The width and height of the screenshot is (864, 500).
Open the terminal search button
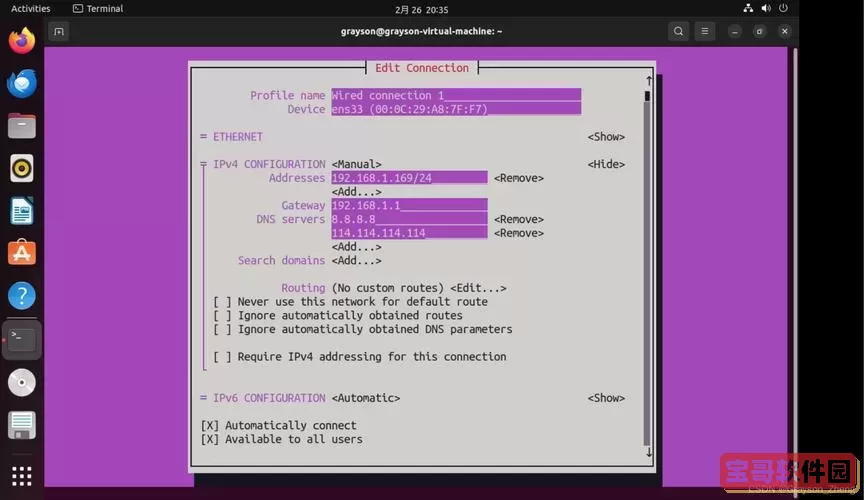[678, 31]
